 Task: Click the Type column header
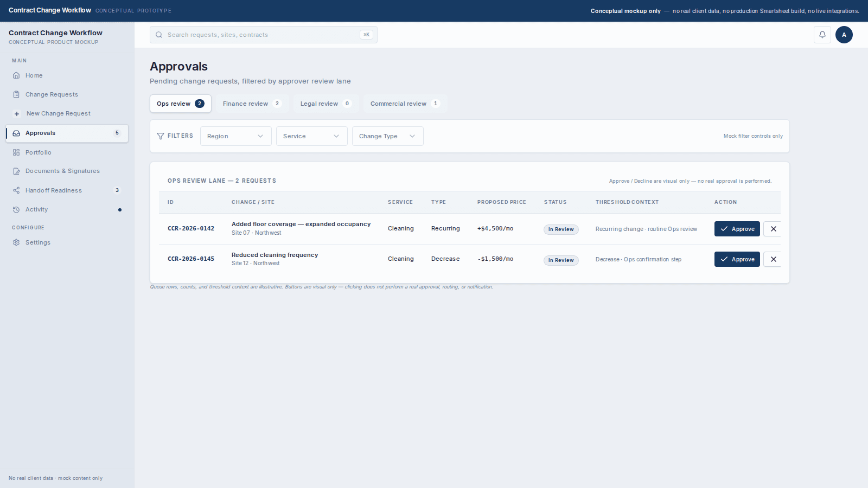click(438, 202)
